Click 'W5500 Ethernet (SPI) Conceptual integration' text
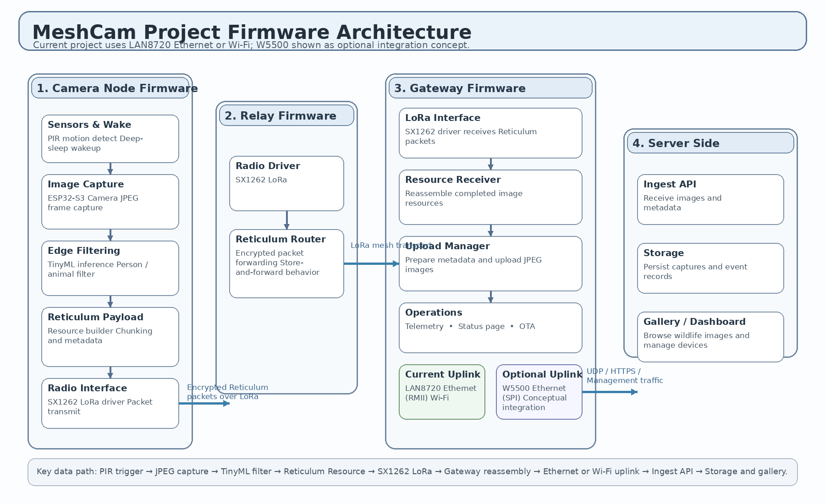The image size is (825, 504). click(534, 398)
